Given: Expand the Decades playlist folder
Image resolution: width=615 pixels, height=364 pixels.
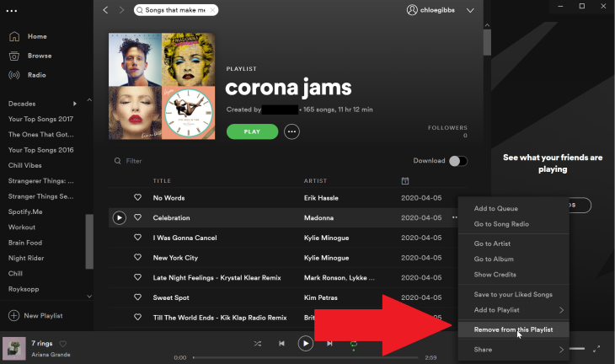Looking at the screenshot, I should [x=74, y=104].
